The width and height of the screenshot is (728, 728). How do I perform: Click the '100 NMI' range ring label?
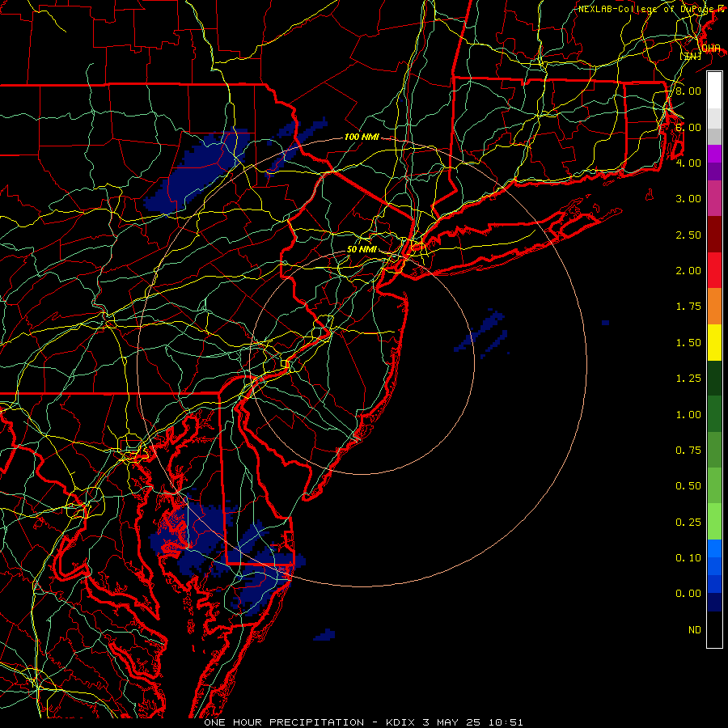362,137
